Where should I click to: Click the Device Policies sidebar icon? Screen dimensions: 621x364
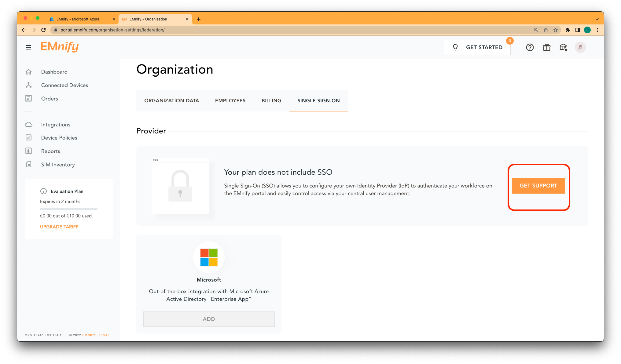29,137
